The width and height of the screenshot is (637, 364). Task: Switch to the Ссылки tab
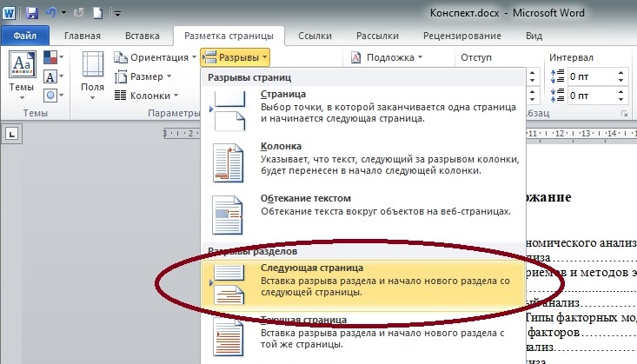tap(315, 36)
